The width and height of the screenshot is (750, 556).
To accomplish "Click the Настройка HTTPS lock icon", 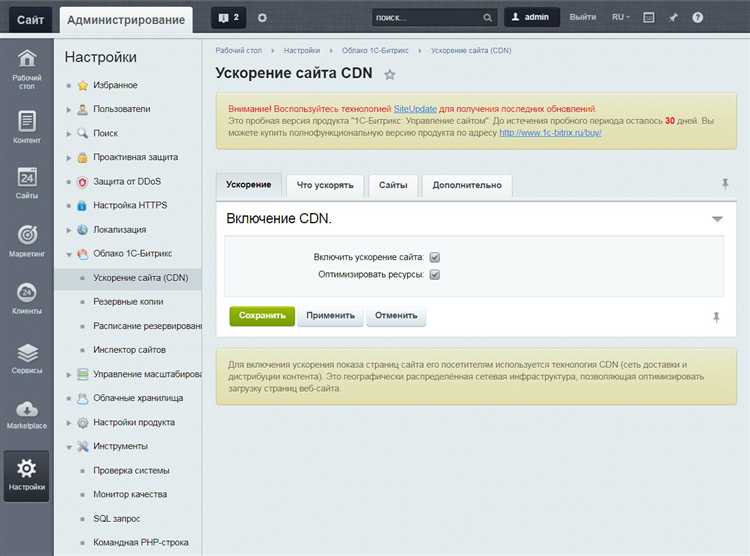I will [83, 206].
